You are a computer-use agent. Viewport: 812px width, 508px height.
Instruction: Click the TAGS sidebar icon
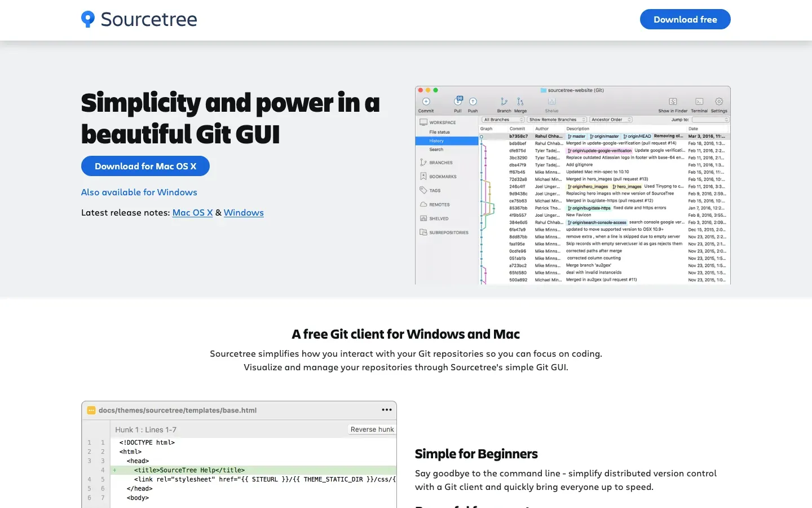click(x=423, y=190)
